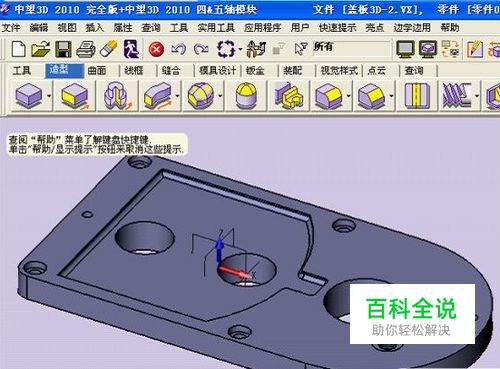Expand dropdown arrow beside fillet icon

(x=348, y=96)
